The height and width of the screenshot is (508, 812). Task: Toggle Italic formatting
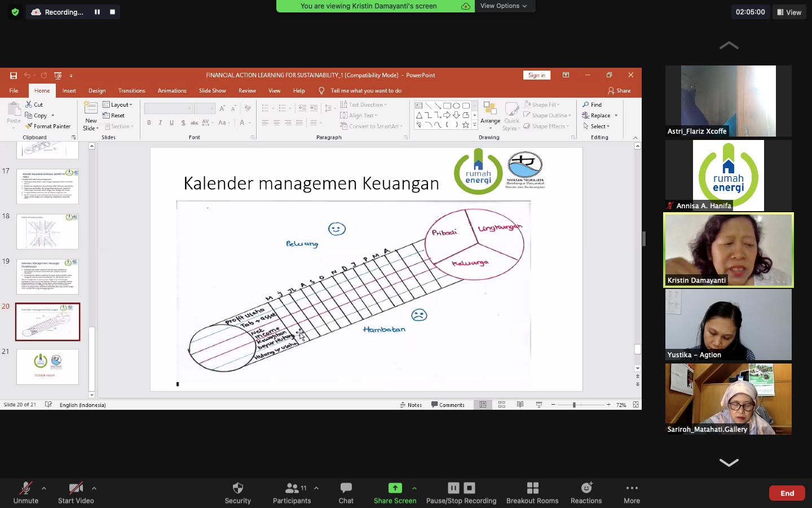[160, 122]
